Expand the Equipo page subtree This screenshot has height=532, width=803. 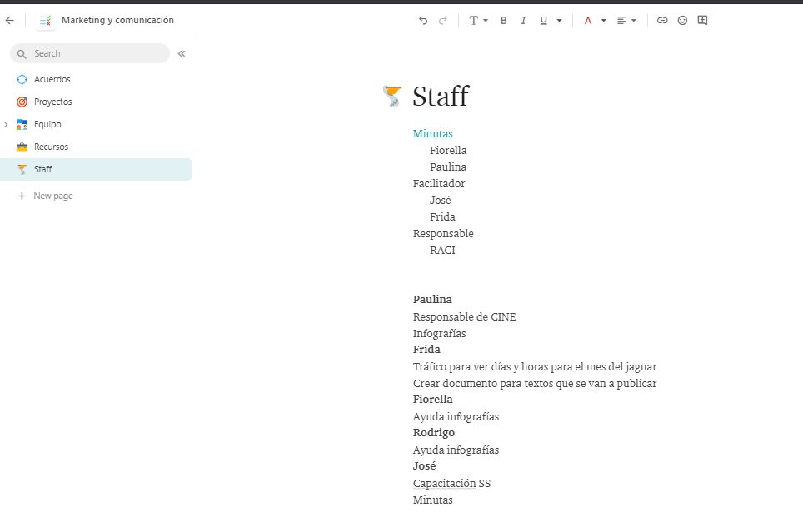(x=6, y=124)
